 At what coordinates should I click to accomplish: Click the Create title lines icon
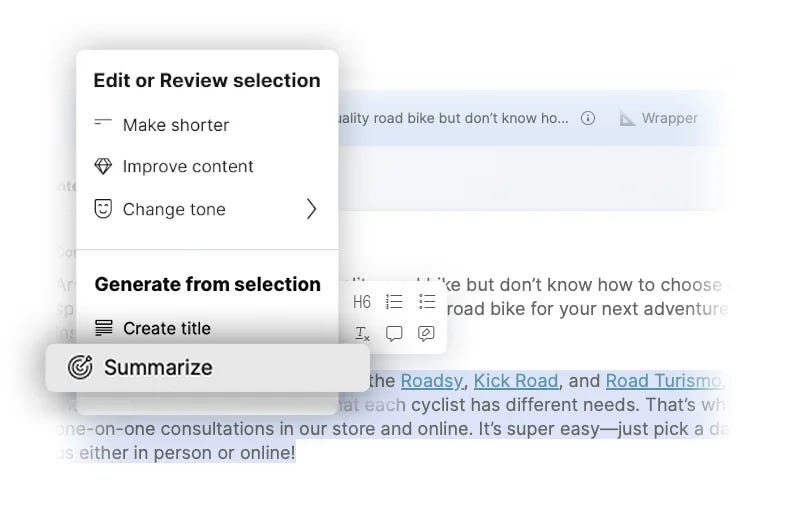pyautogui.click(x=104, y=327)
